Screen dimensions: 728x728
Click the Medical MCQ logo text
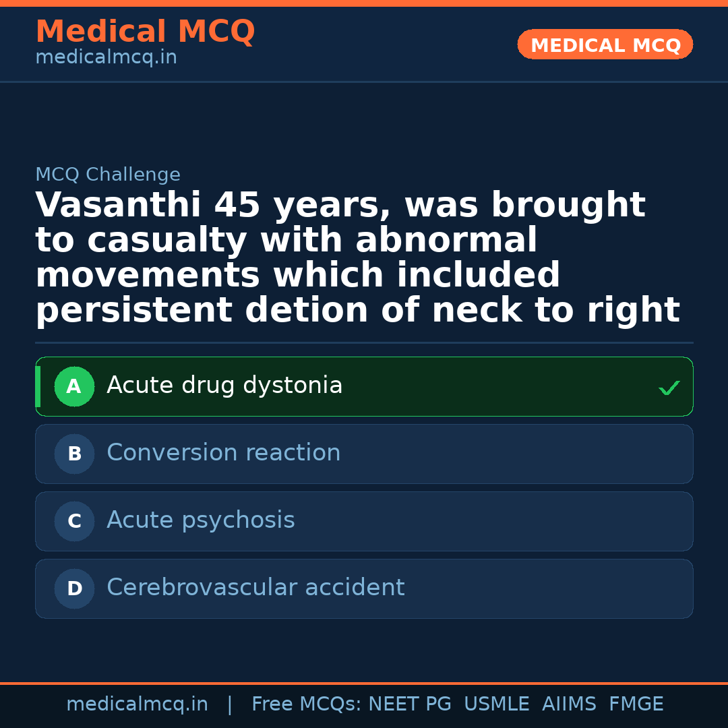pos(145,31)
